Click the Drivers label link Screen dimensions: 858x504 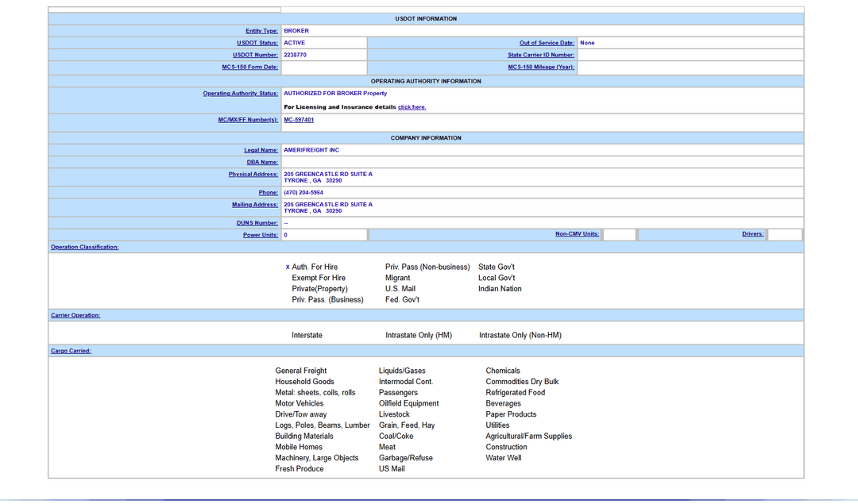click(752, 234)
